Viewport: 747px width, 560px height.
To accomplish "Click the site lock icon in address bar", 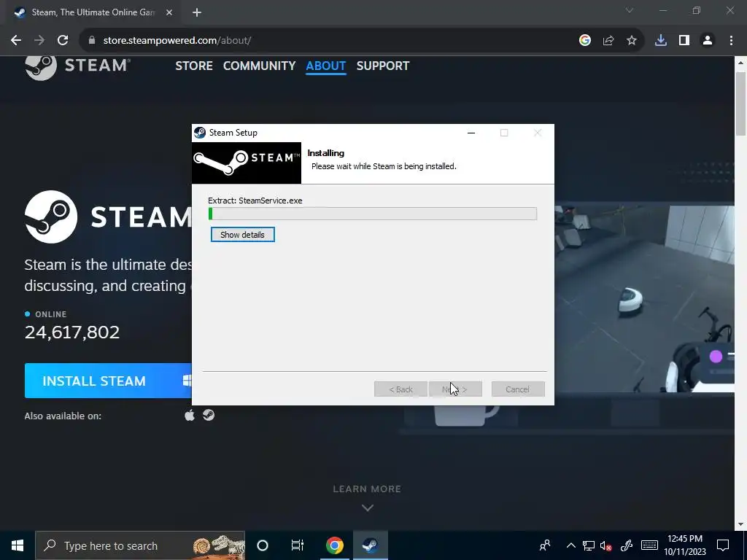I will (x=92, y=41).
